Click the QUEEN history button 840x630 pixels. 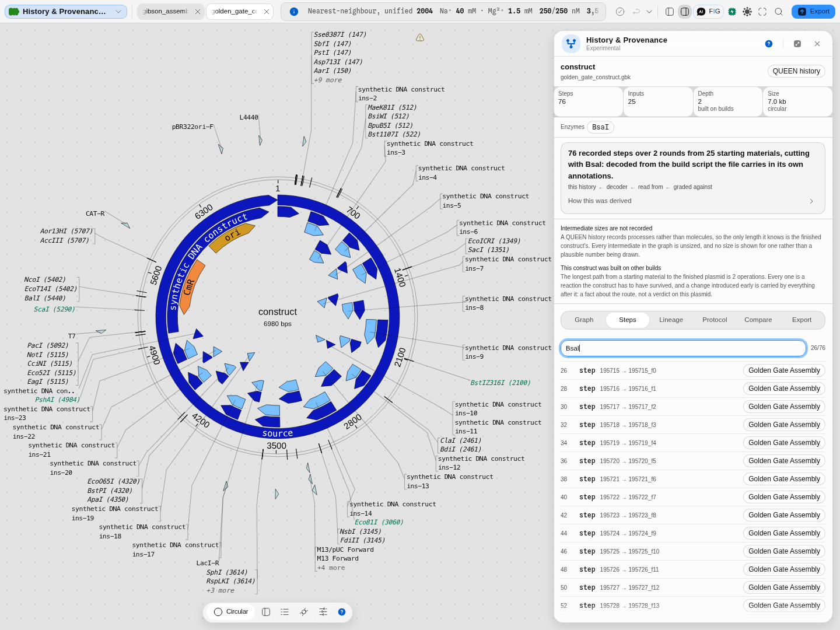click(x=796, y=71)
